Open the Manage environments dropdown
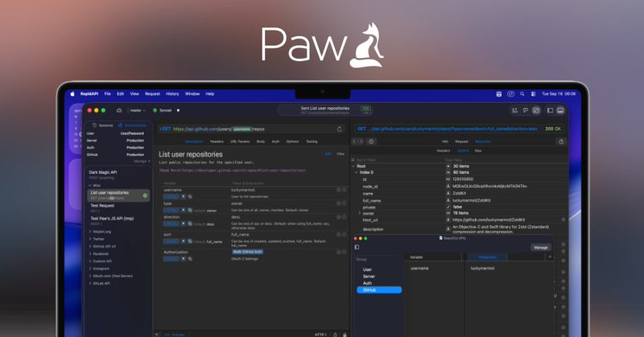The height and width of the screenshot is (337, 644). tap(142, 162)
